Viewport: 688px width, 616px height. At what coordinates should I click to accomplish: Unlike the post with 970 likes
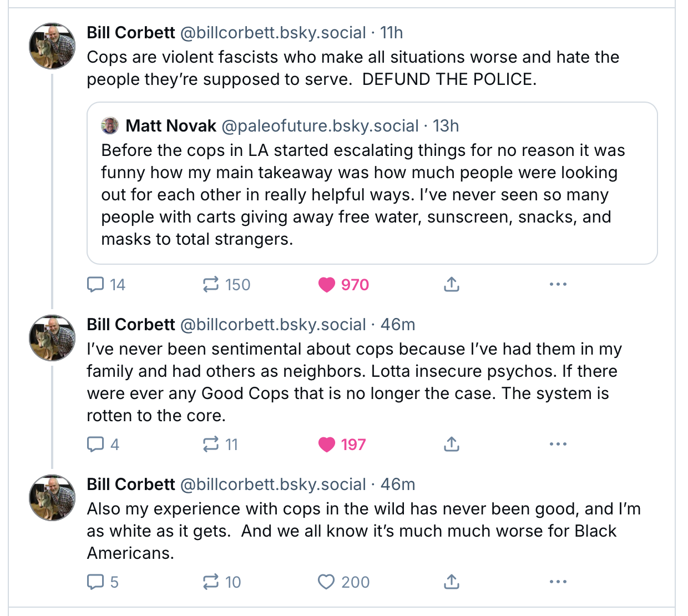343,285
